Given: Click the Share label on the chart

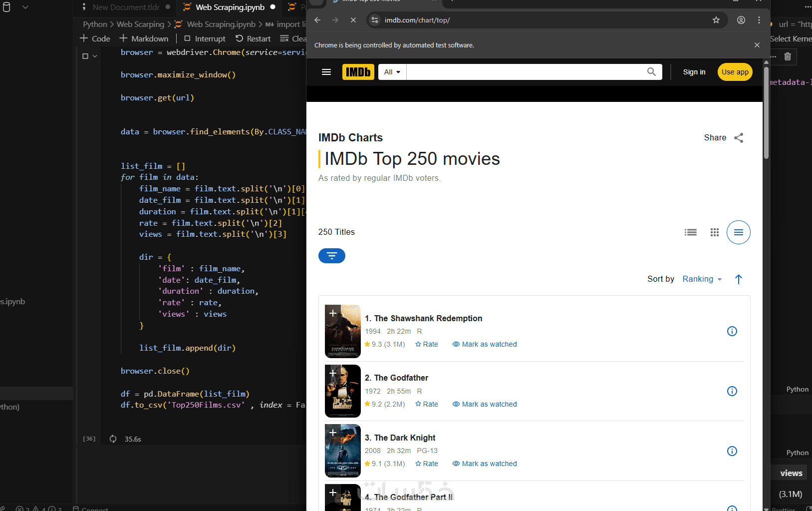Looking at the screenshot, I should click(715, 138).
